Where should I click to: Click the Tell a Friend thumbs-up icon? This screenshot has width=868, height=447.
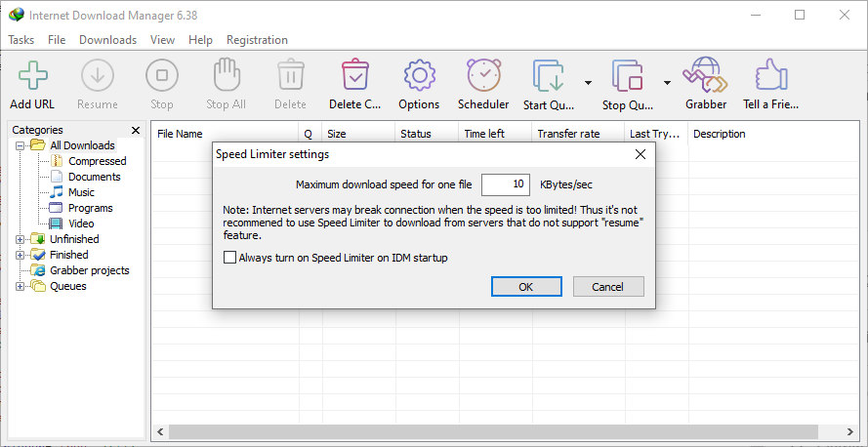[771, 75]
